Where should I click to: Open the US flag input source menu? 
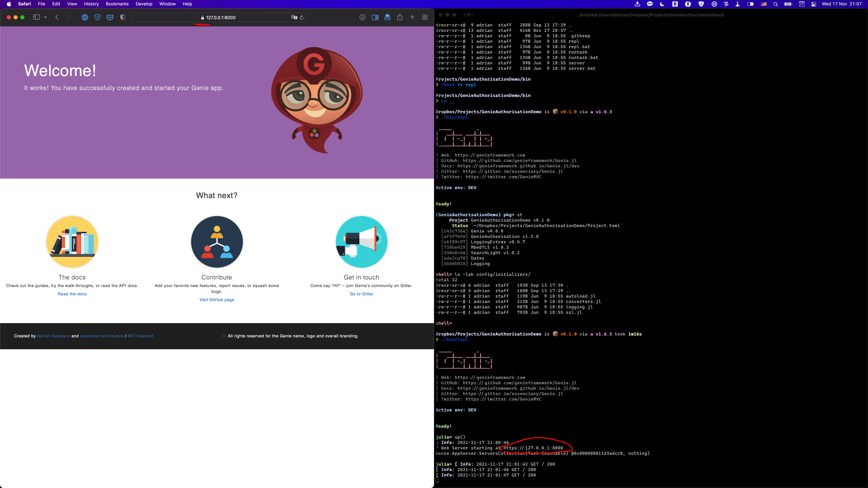(x=764, y=4)
